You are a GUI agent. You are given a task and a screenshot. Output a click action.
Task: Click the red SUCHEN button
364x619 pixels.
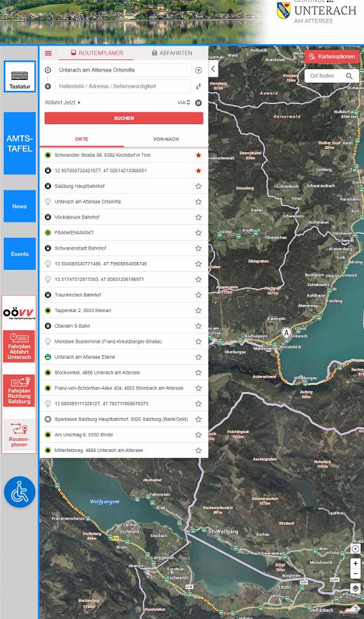coord(124,118)
